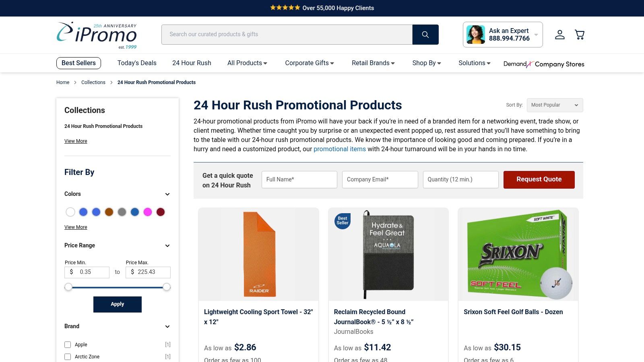The height and width of the screenshot is (362, 644).
Task: Collapse the Price Range filter section
Action: (167, 246)
